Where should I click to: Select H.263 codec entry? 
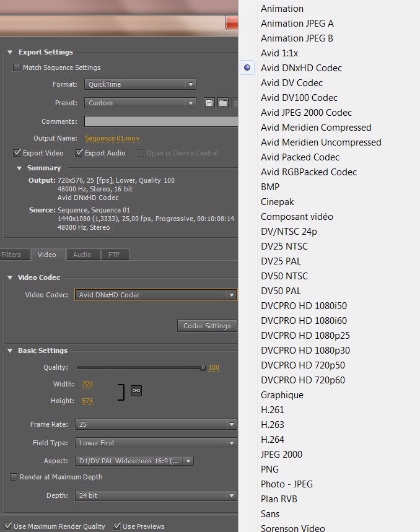[273, 425]
